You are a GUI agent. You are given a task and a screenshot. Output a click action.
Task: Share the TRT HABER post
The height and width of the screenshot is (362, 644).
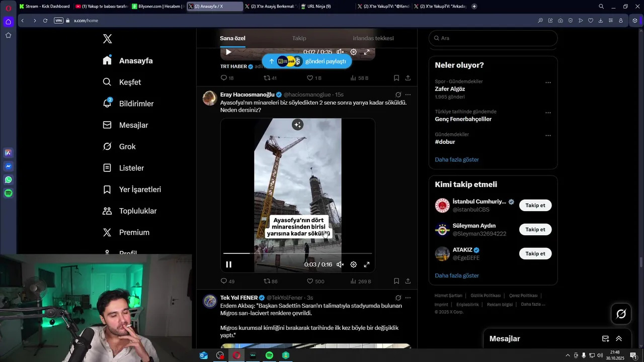[x=408, y=78]
